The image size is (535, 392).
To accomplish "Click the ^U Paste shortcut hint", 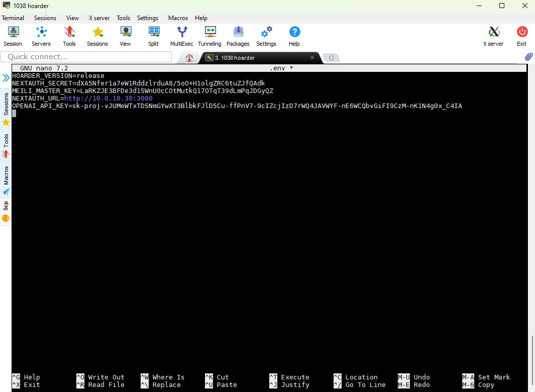I will click(221, 385).
